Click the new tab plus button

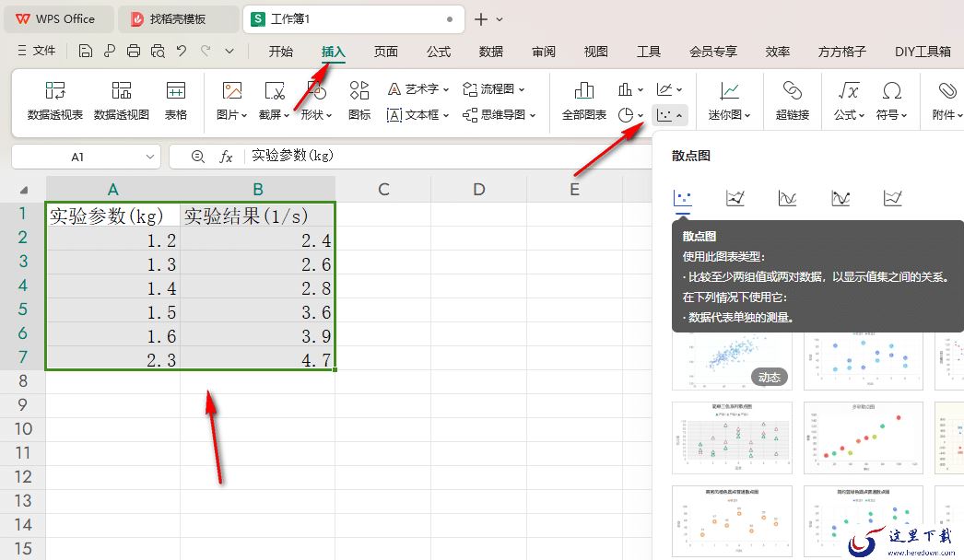pos(481,19)
